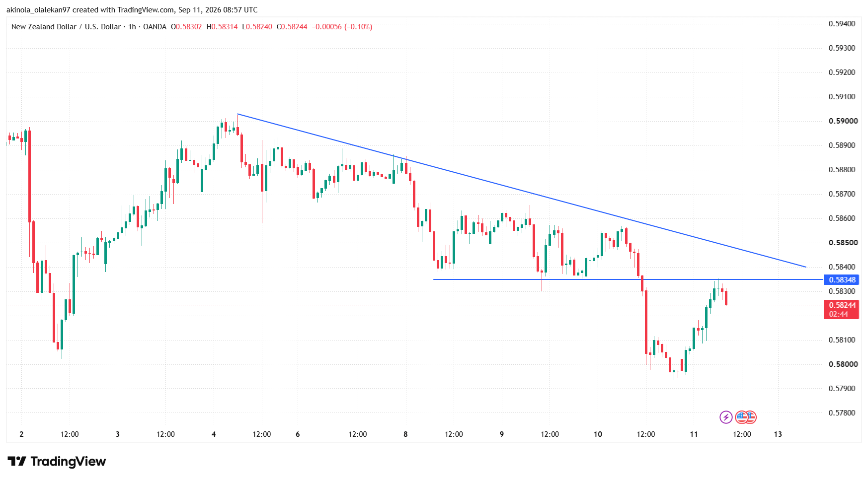Image resolution: width=868 pixels, height=480 pixels.
Task: Click the date label 8 on time axis
Action: 405,434
